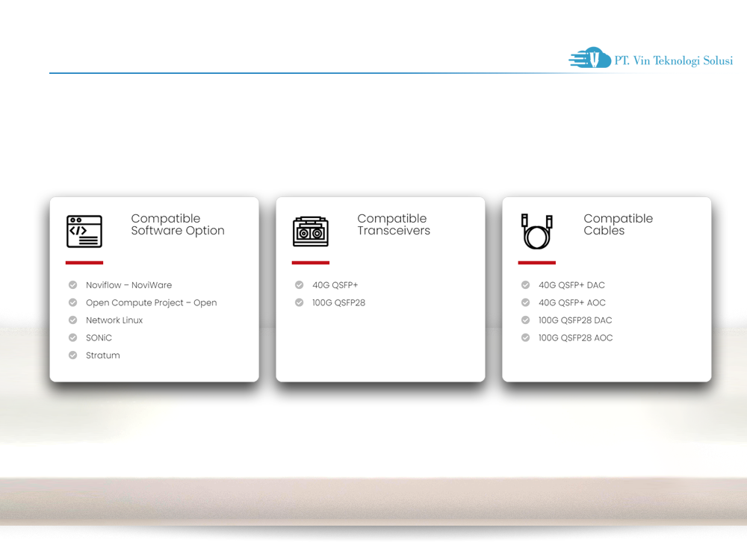Click the code window icon for Software Option
This screenshot has height=560, width=747.
click(84, 231)
